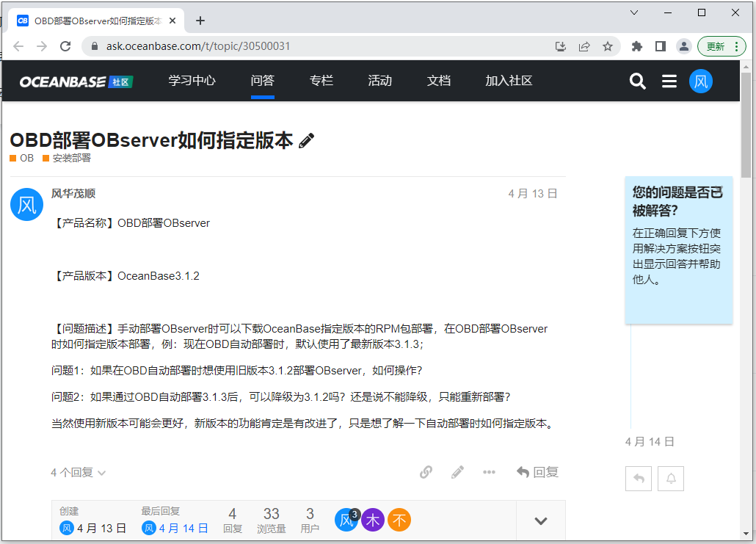Open the 文档 navigation item
This screenshot has width=756, height=544.
point(439,81)
